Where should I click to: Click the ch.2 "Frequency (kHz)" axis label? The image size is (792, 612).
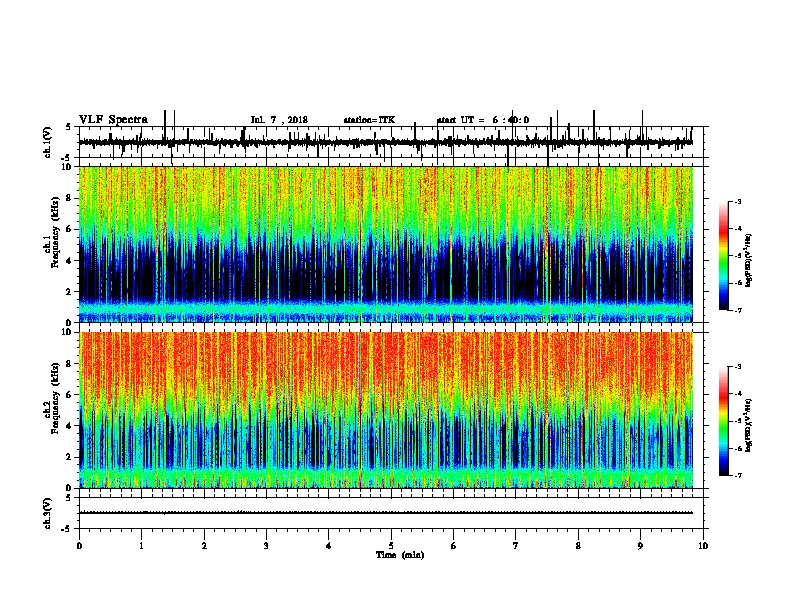[x=55, y=397]
